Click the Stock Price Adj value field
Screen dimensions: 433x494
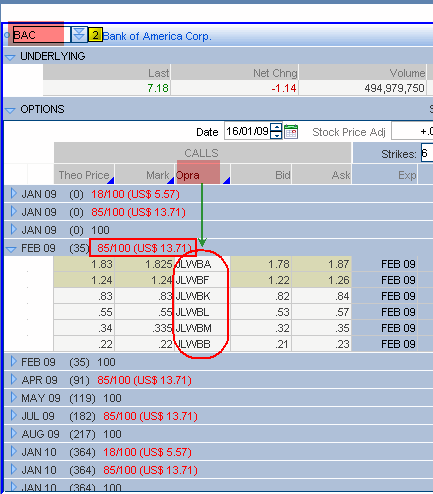click(412, 131)
